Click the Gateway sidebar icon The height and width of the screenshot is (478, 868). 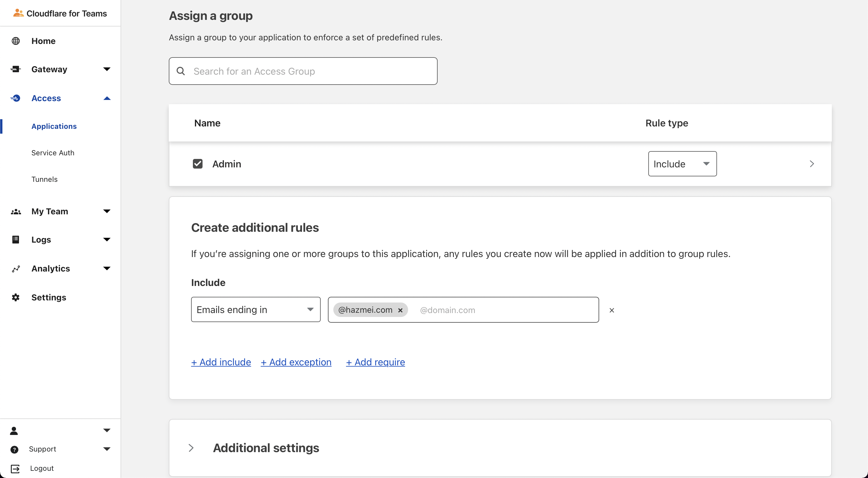[15, 69]
